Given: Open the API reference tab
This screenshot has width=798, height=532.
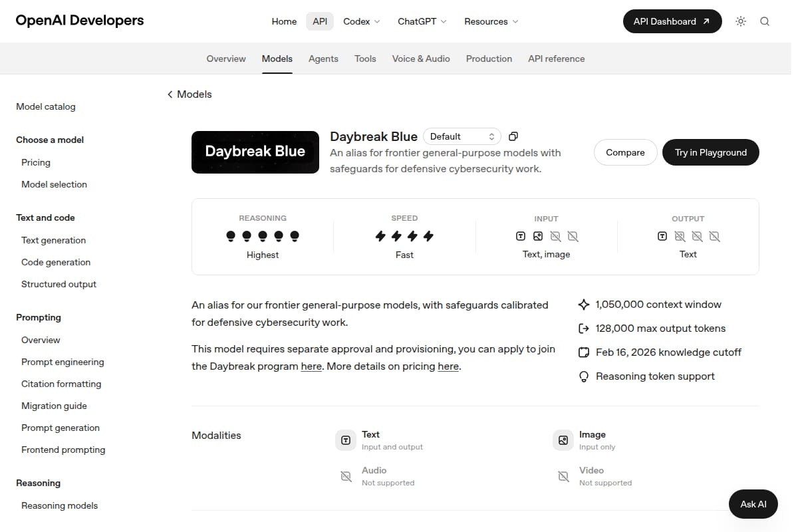Looking at the screenshot, I should pos(557,59).
